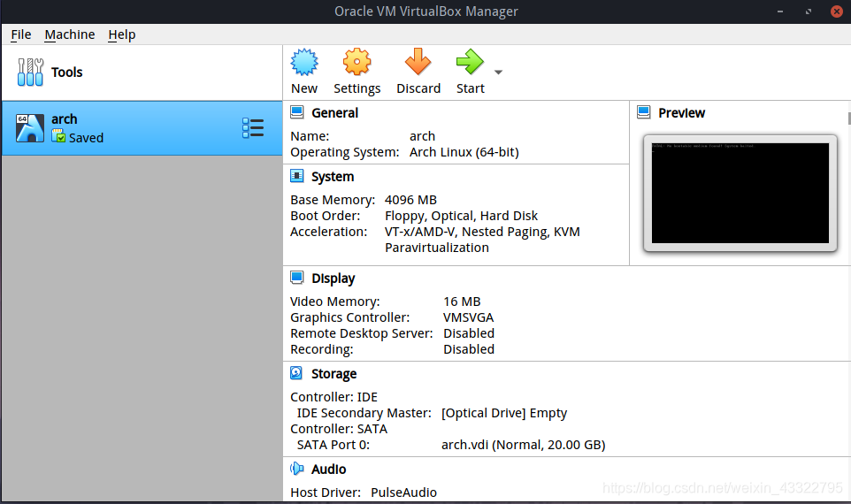Click the Start toolbar label
851x504 pixels.
[x=470, y=88]
